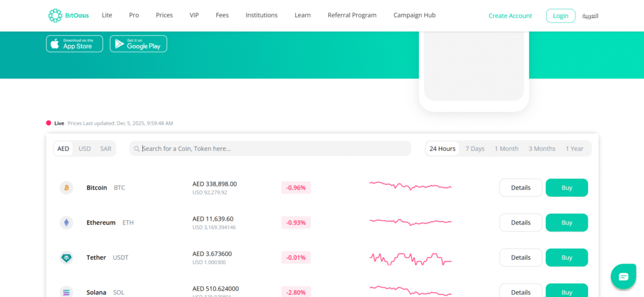Click the Solana name label
The height and width of the screenshot is (297, 644).
[96, 293]
